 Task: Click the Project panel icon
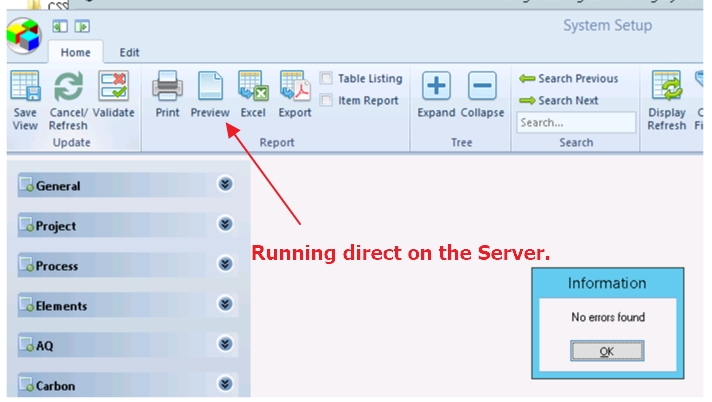tap(27, 224)
